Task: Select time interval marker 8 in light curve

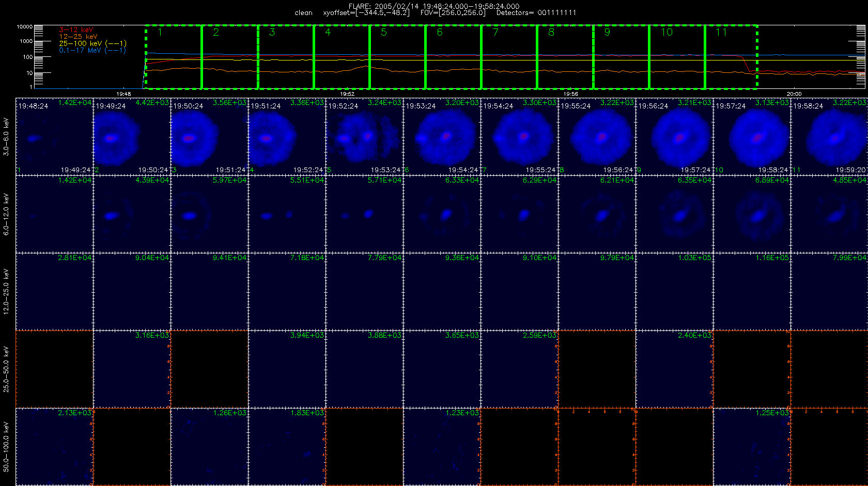Action: coord(551,33)
